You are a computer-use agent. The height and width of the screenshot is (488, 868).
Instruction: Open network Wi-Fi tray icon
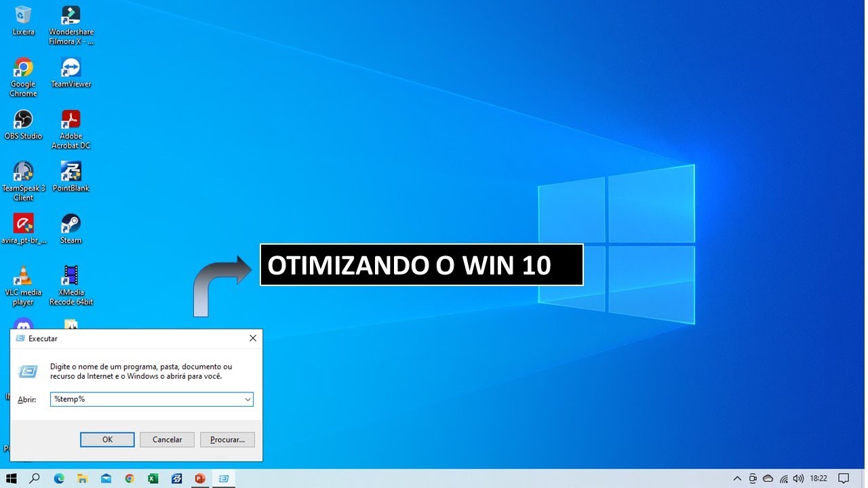point(784,479)
